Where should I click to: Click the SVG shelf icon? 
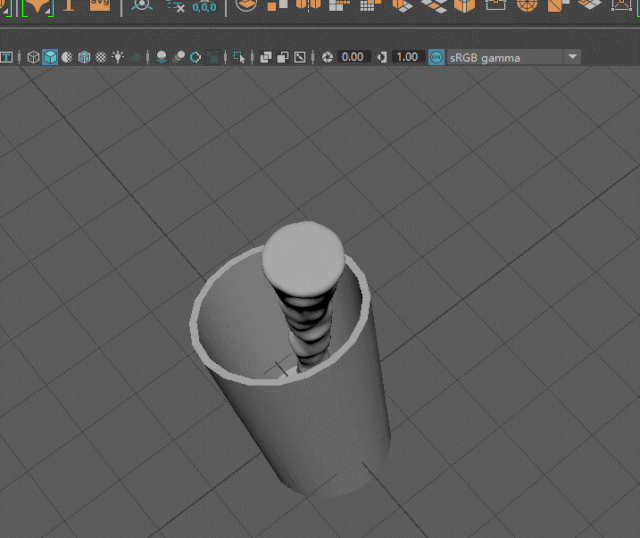[100, 5]
